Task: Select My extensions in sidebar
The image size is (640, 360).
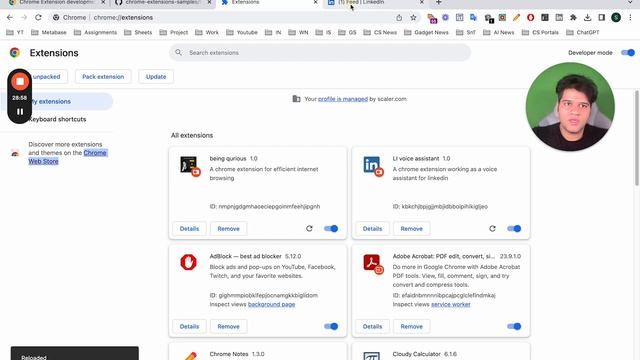Action: click(56, 101)
